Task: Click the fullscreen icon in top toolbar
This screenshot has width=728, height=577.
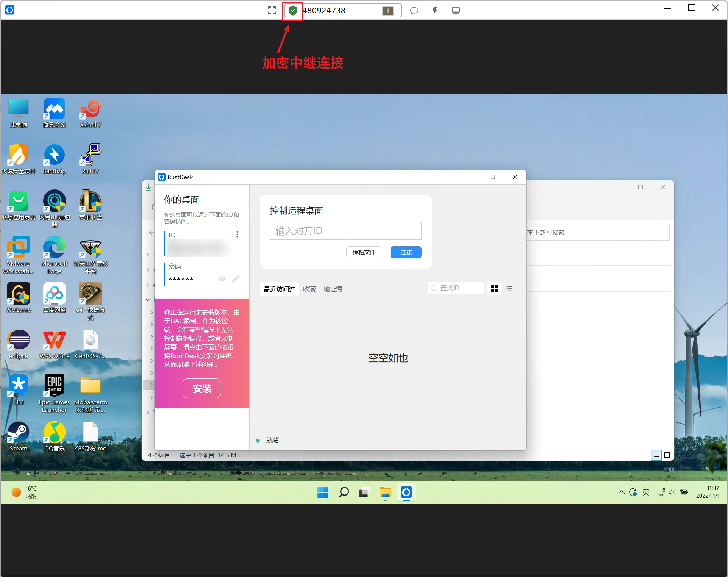Action: pos(272,11)
